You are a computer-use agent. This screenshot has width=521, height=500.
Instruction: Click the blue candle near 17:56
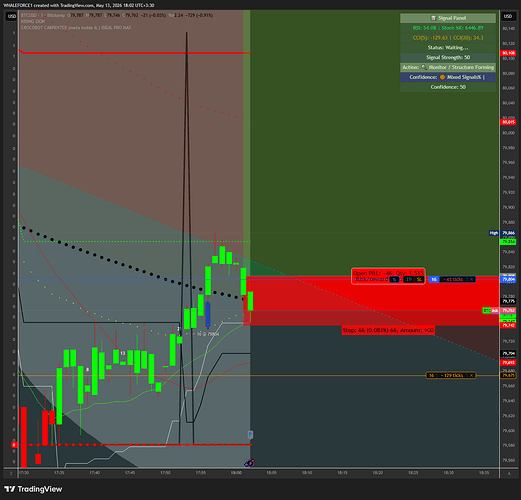(x=208, y=314)
